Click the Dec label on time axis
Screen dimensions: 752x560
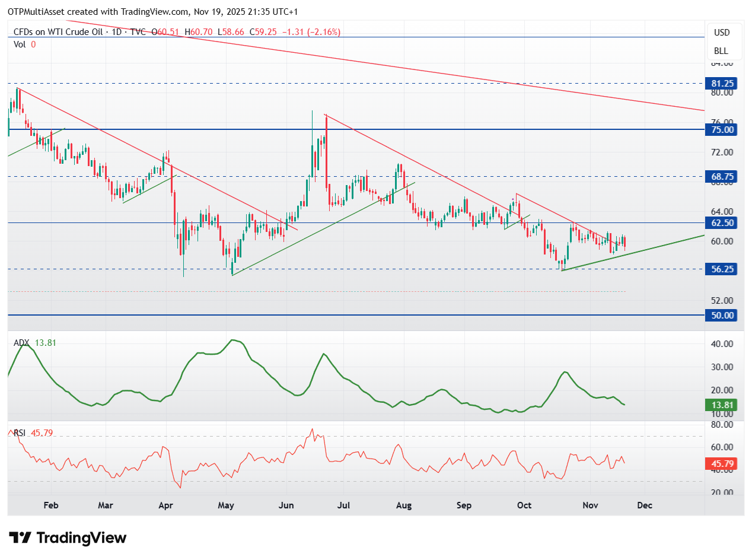click(645, 505)
